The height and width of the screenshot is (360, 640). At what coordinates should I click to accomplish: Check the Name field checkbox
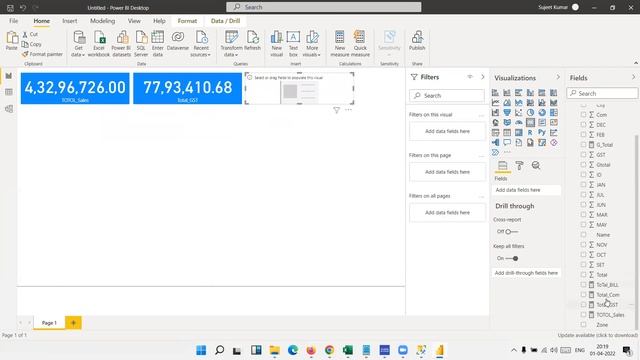(583, 235)
